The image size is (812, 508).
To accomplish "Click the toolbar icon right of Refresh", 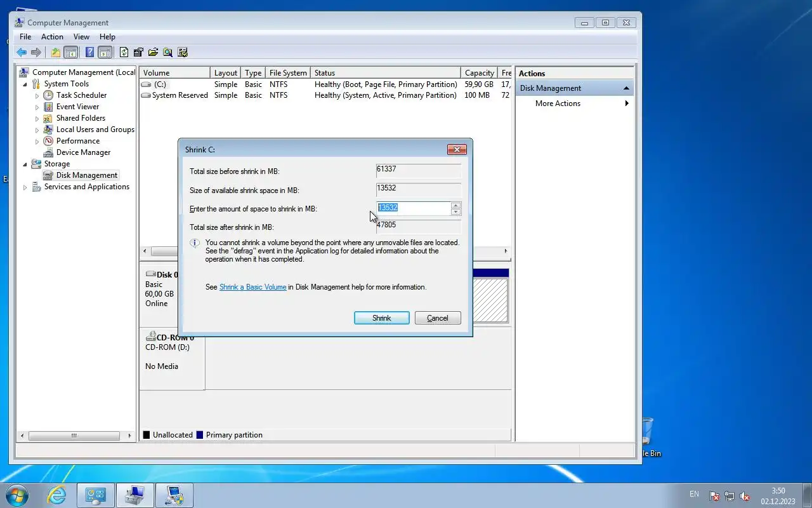I will [x=138, y=53].
